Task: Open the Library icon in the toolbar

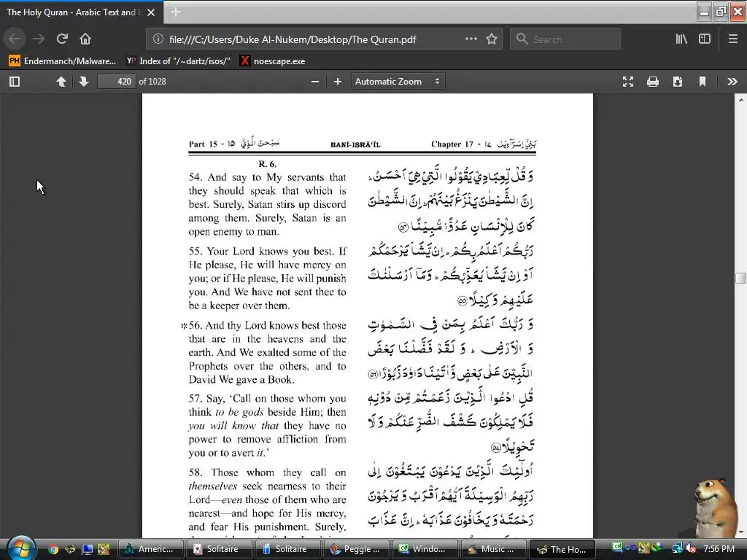Action: [x=681, y=39]
